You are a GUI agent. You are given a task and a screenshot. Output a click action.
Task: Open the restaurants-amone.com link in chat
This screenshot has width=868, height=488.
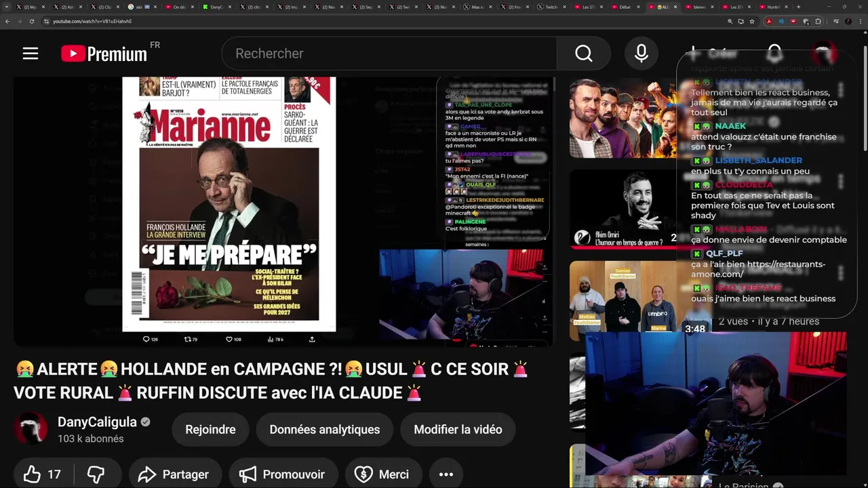tap(758, 269)
